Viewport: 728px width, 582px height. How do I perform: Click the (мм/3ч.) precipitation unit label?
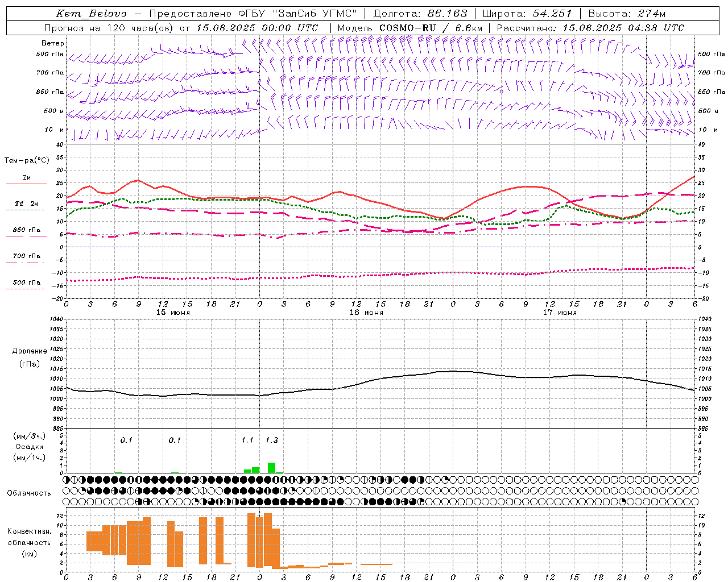pyautogui.click(x=30, y=436)
